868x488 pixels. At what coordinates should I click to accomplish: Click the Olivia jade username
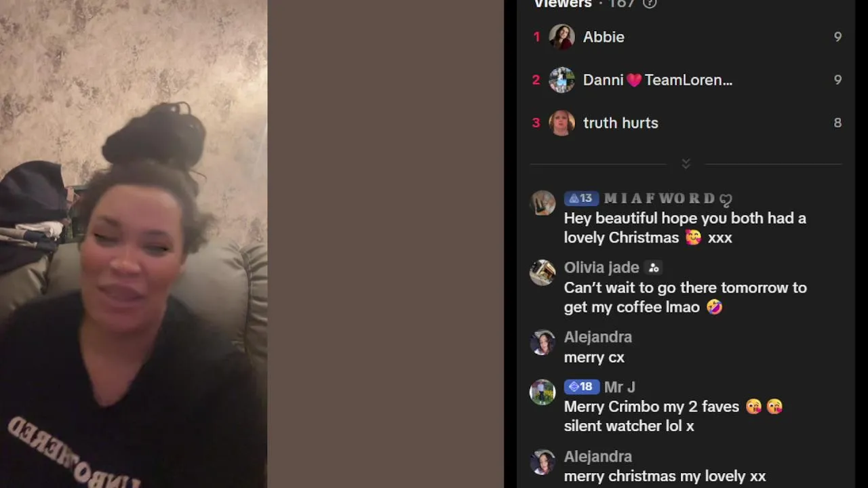click(x=601, y=268)
